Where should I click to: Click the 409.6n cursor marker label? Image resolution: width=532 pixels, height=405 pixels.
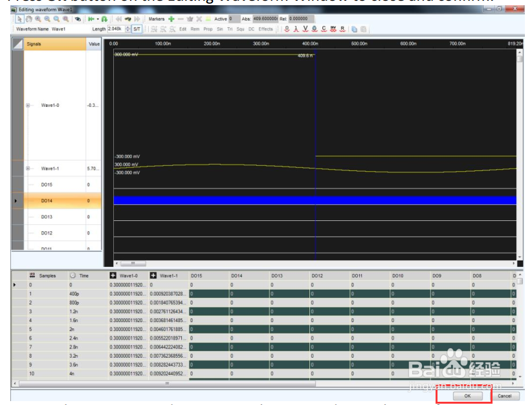pos(305,56)
